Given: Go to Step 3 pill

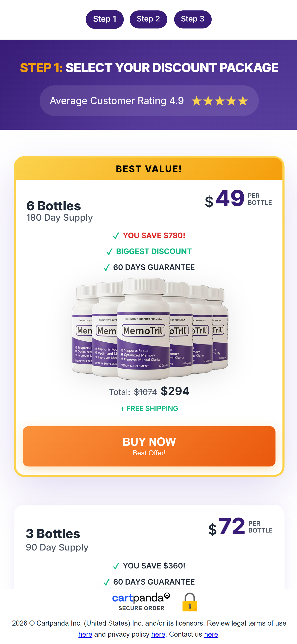Looking at the screenshot, I should pos(192,19).
